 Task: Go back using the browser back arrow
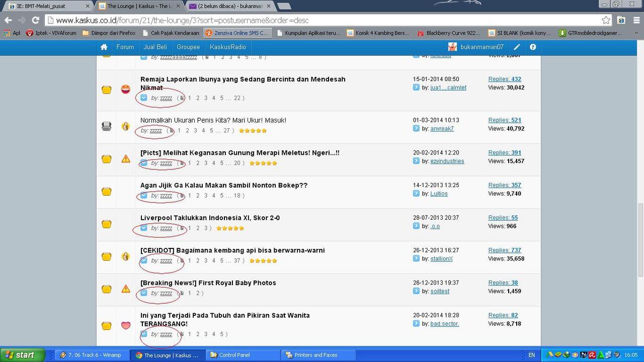pyautogui.click(x=8, y=21)
